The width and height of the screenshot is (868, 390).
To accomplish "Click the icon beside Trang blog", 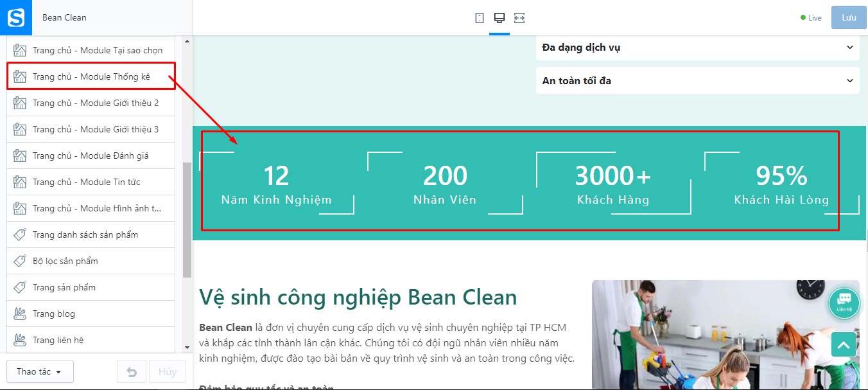I will 20,314.
